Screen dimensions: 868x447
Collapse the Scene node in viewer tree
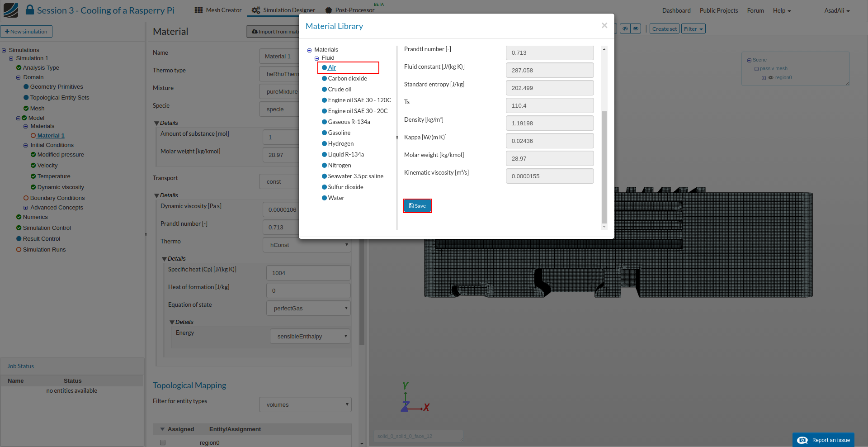pos(749,60)
